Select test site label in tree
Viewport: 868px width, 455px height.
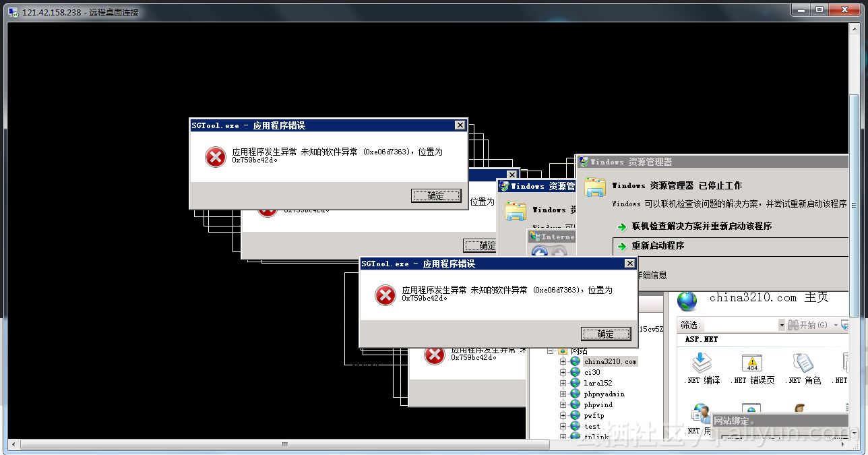(592, 426)
